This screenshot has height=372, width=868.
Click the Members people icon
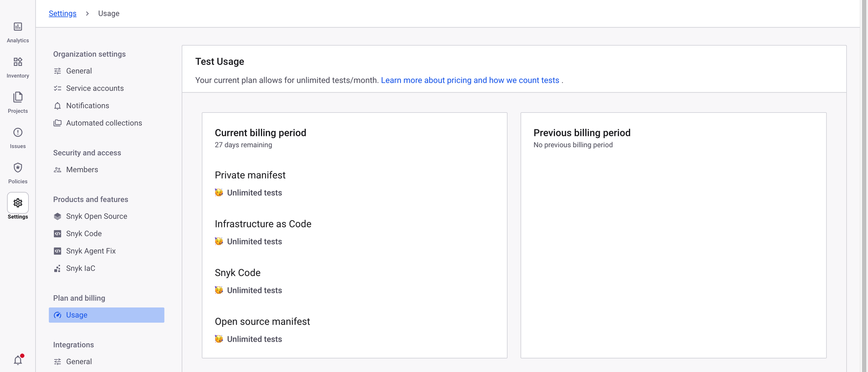click(57, 170)
